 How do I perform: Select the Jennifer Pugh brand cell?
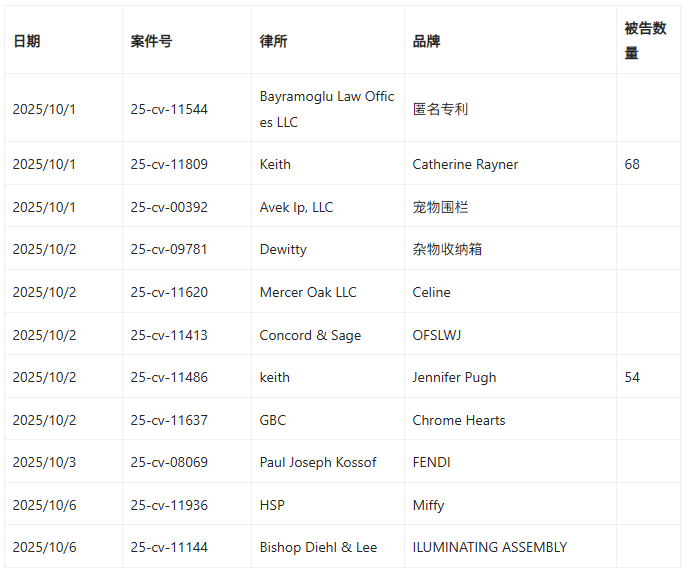pyautogui.click(x=454, y=377)
